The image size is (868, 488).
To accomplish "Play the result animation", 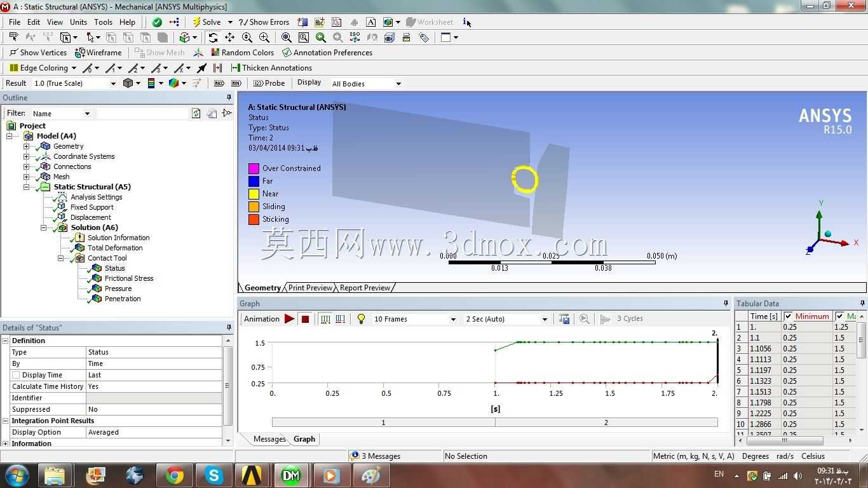I will coord(289,319).
